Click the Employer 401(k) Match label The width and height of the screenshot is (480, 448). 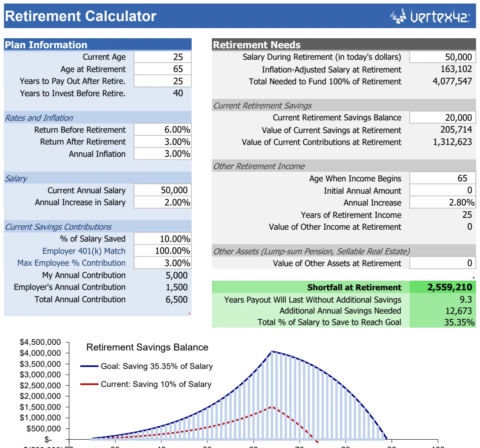click(84, 251)
